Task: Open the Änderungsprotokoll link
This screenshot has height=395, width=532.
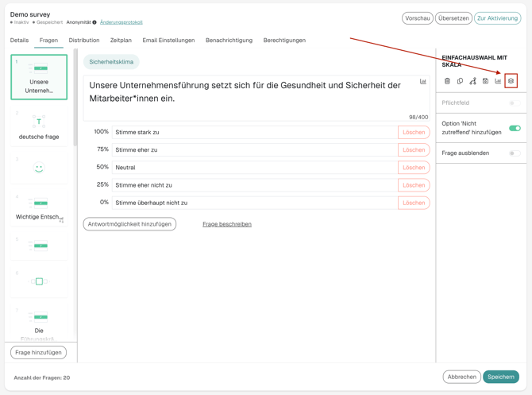Action: click(x=121, y=23)
